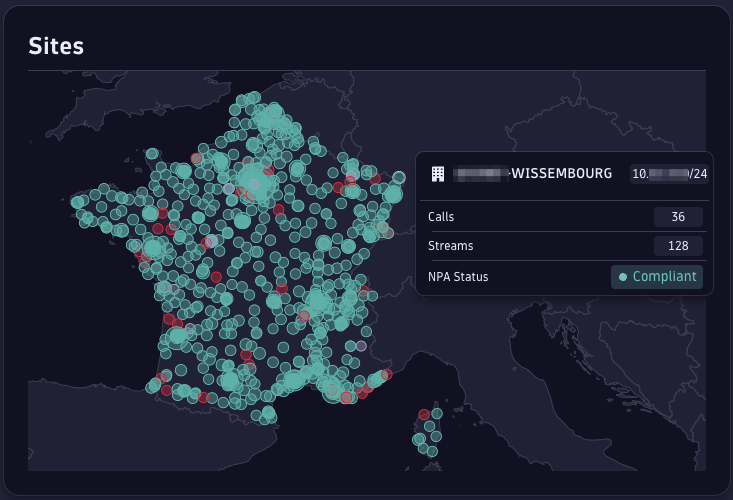Click the red marker on the far southeast coast
Viewport: 733px width, 500px height.
pyautogui.click(x=387, y=374)
